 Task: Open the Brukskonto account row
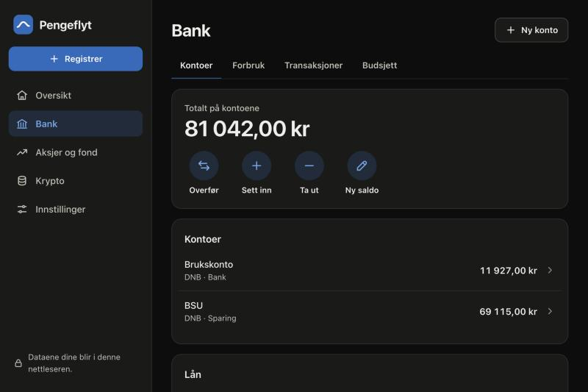click(x=370, y=271)
